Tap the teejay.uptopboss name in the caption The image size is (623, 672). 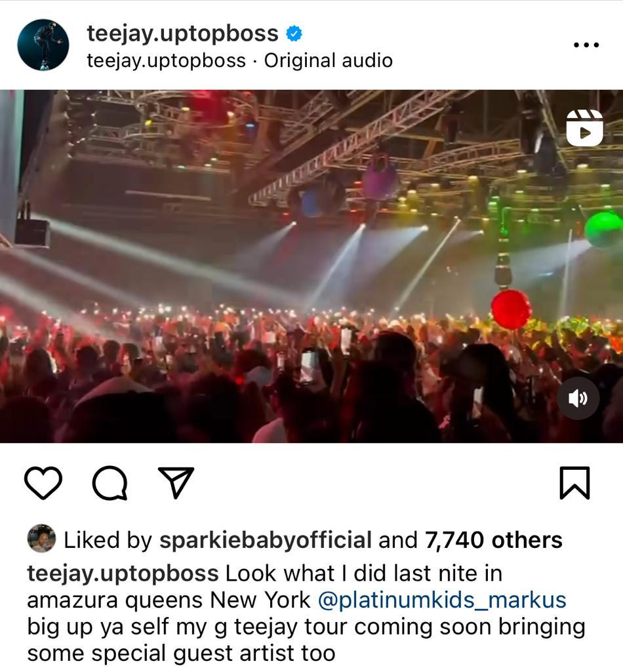[123, 574]
